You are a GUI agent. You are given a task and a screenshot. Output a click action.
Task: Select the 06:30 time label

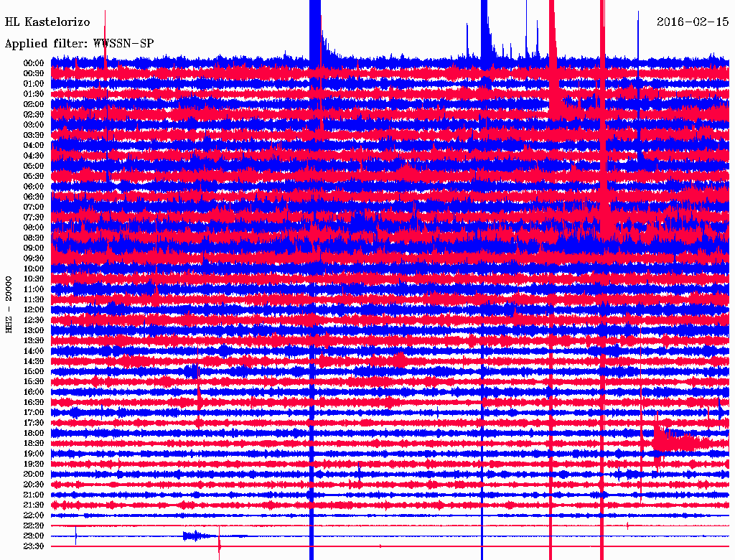click(x=34, y=197)
